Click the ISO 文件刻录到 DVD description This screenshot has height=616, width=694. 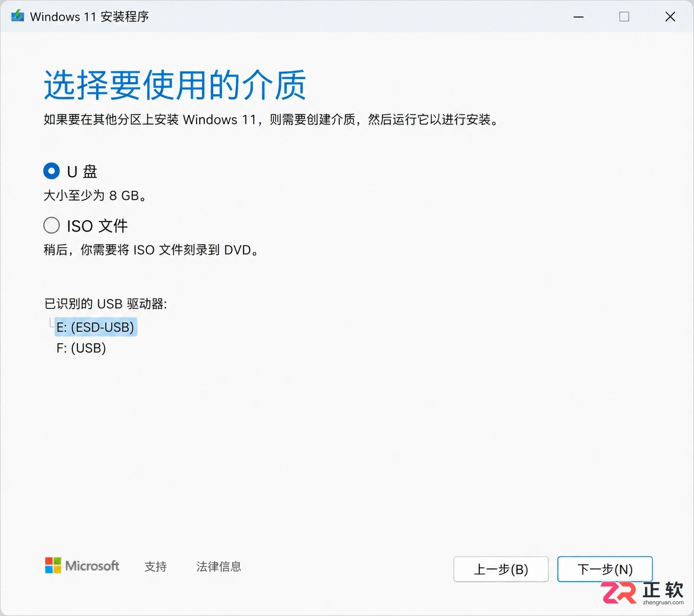pos(151,250)
